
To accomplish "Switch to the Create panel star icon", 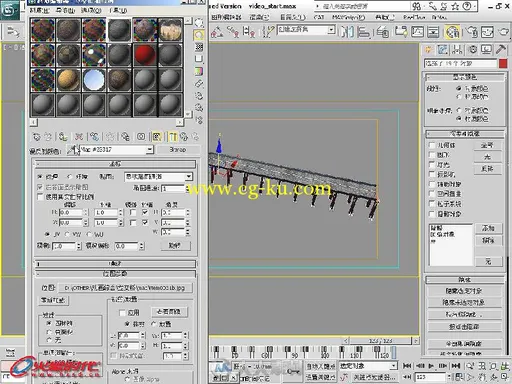I will pyautogui.click(x=428, y=50).
